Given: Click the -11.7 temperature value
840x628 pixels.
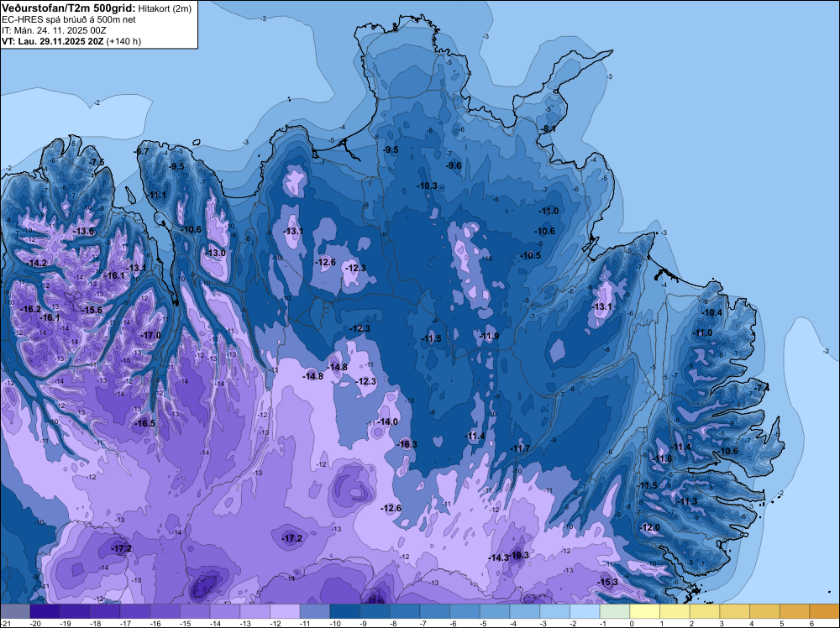Looking at the screenshot, I should tap(520, 448).
